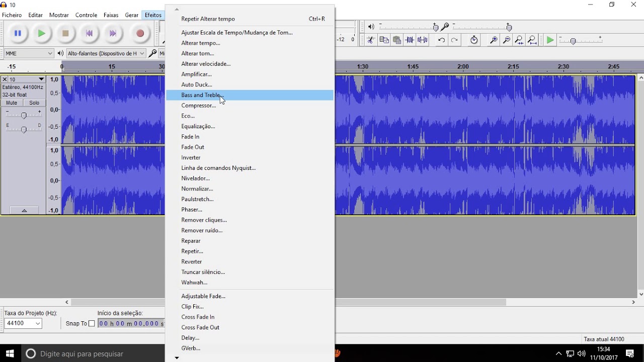The height and width of the screenshot is (362, 644).
Task: Adjust the track pan slider
Action: 24,130
